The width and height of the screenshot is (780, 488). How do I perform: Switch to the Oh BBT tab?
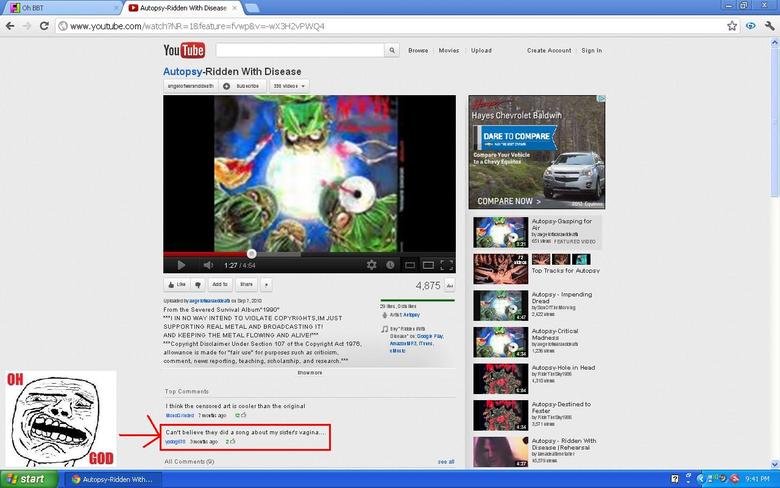click(x=65, y=8)
